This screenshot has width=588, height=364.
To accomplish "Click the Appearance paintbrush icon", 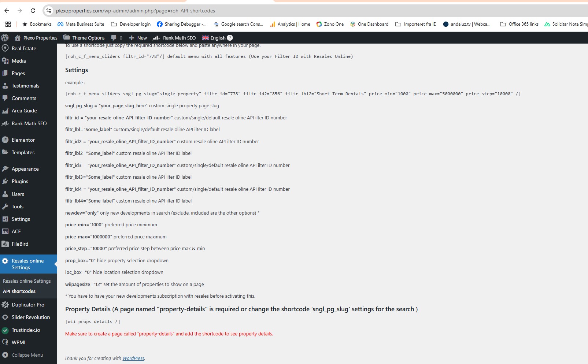I will coord(5,169).
